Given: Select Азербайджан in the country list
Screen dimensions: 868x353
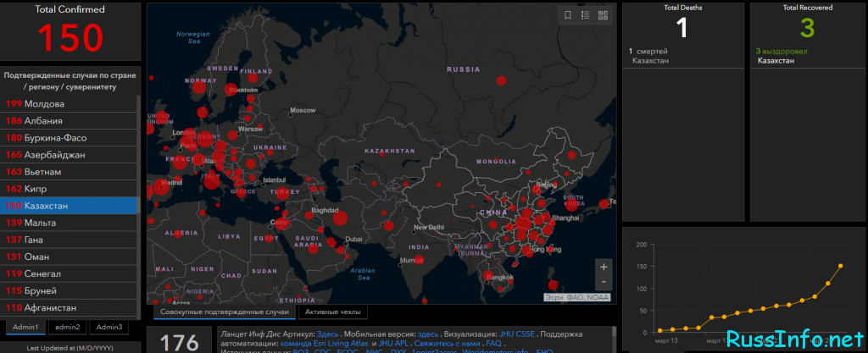Looking at the screenshot, I should click(69, 155).
